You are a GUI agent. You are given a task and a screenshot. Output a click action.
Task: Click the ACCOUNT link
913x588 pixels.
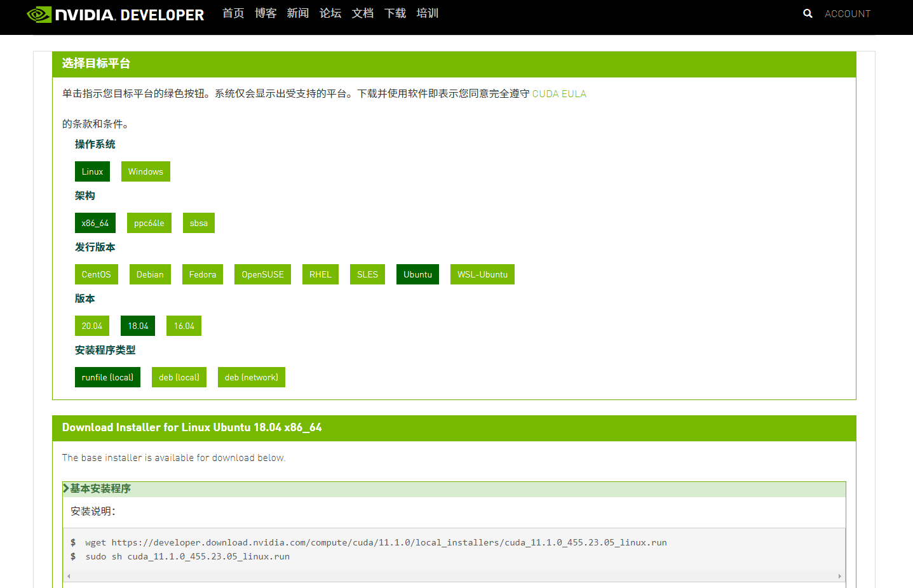point(848,13)
